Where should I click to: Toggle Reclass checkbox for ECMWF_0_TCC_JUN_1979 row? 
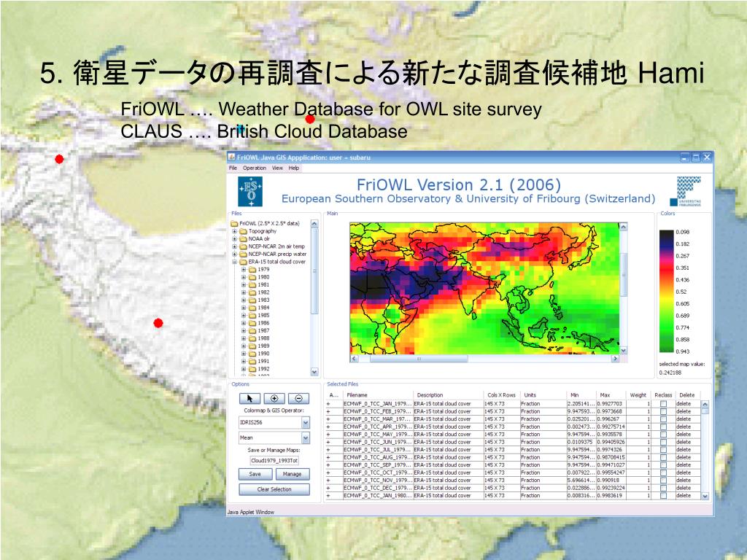[663, 442]
